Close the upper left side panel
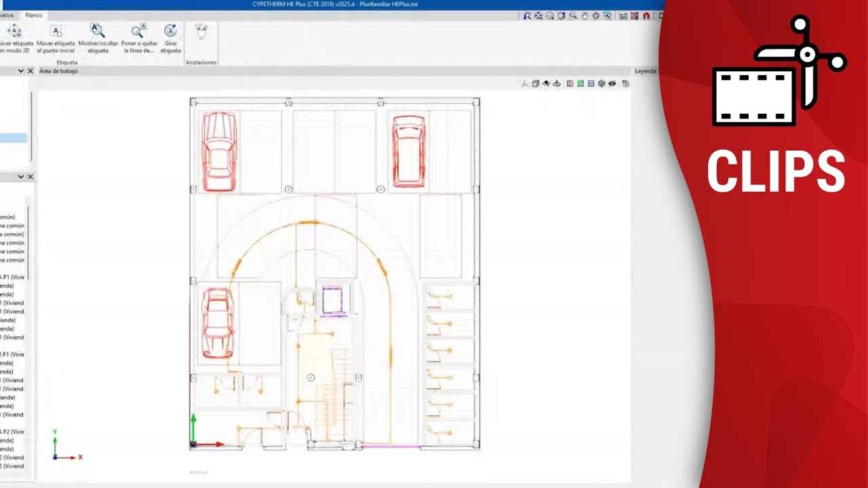 point(31,70)
